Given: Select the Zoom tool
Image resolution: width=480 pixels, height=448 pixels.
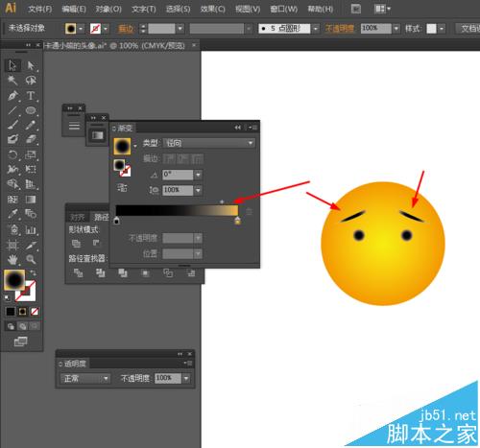Looking at the screenshot, I should [31, 259].
